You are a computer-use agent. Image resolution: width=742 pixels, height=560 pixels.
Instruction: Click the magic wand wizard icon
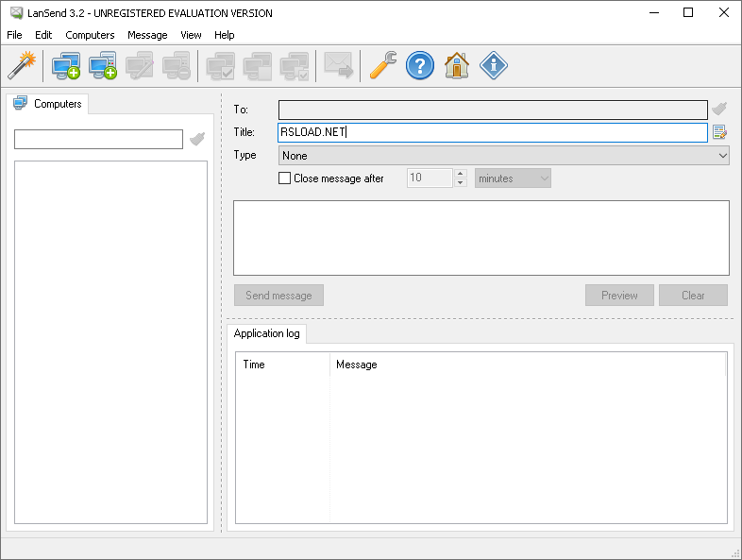(20, 65)
